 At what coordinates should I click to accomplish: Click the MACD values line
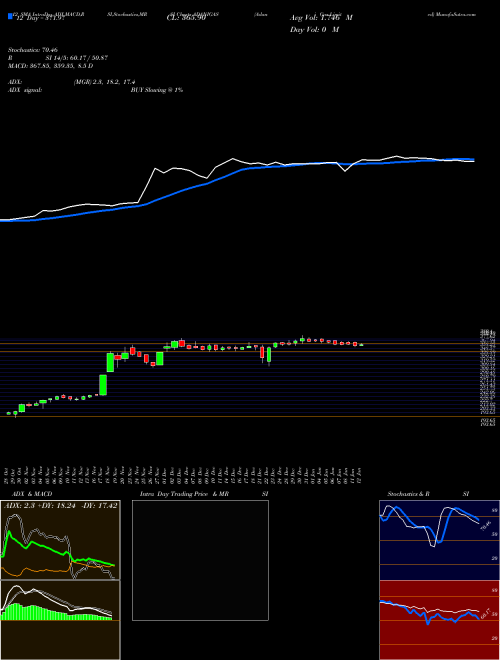tap(51, 66)
